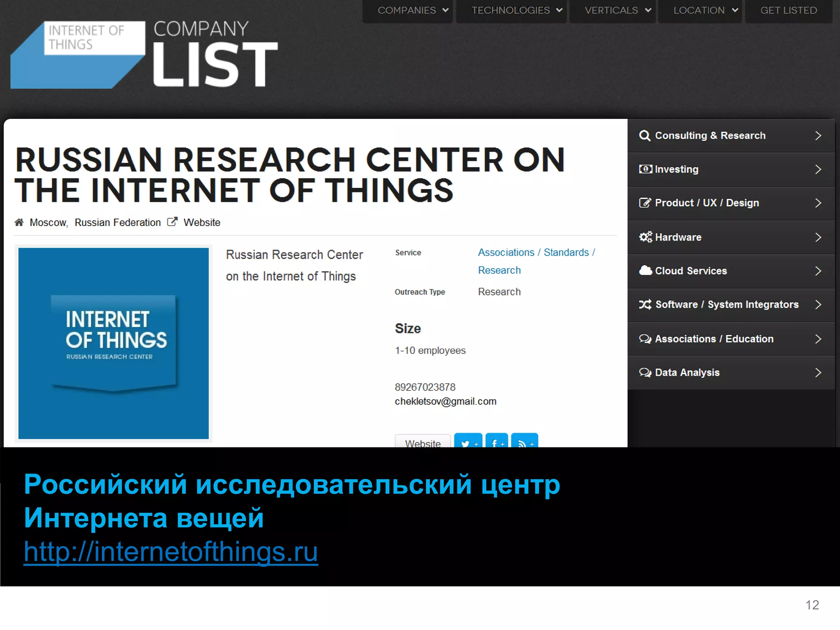Viewport: 840px width, 630px height.
Task: Click the Investing money icon
Action: pos(646,169)
